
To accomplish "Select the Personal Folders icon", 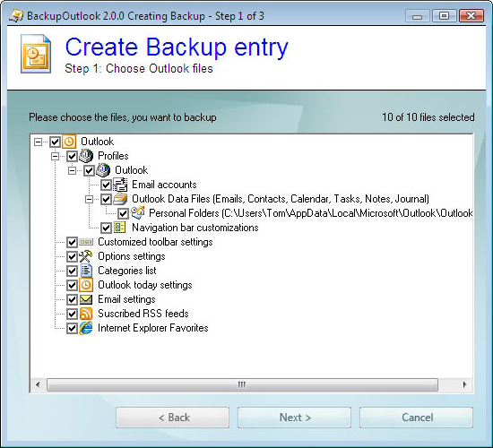I will coord(137,213).
